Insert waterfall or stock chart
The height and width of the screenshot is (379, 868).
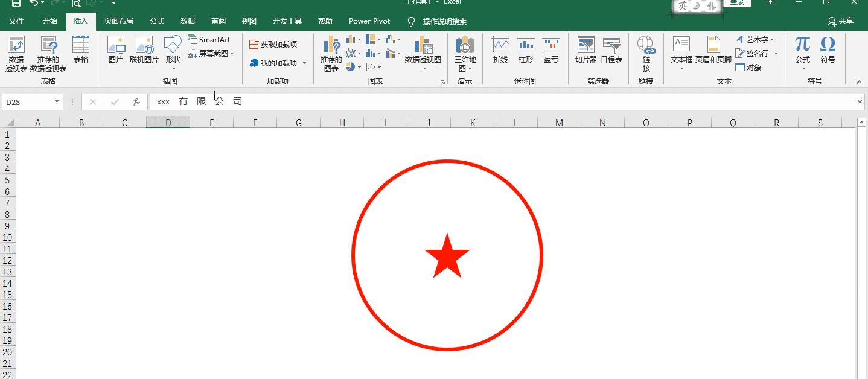pyautogui.click(x=393, y=40)
